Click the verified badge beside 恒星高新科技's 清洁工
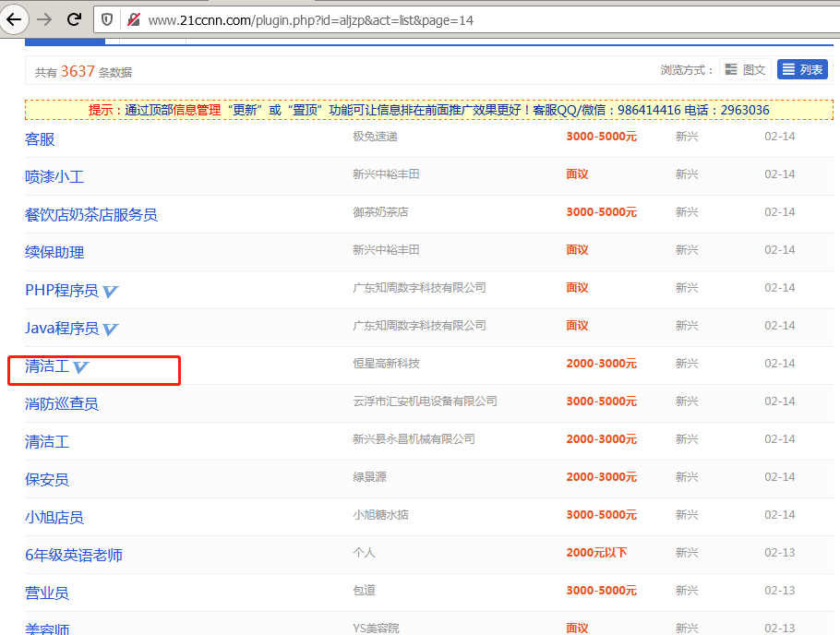 point(80,366)
